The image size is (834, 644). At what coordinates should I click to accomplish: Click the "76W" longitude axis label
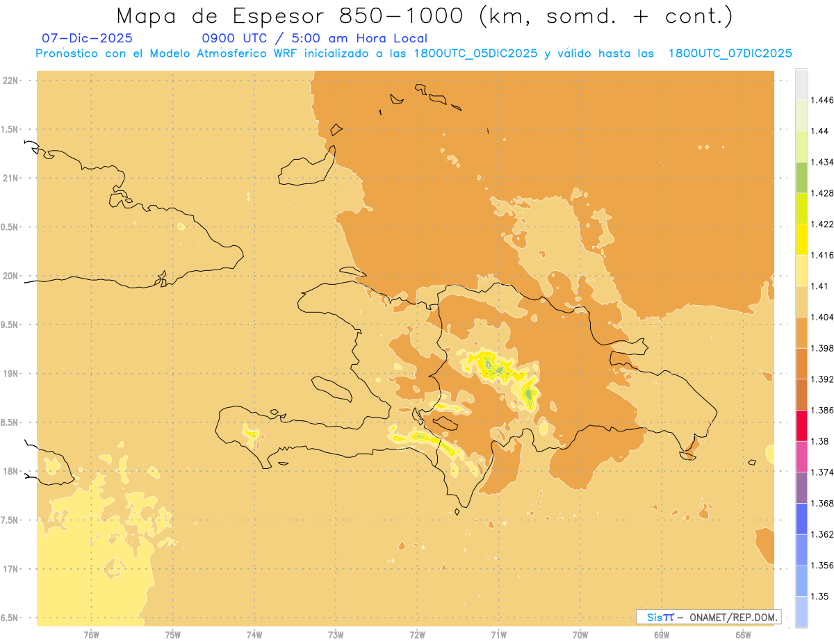[x=91, y=635]
